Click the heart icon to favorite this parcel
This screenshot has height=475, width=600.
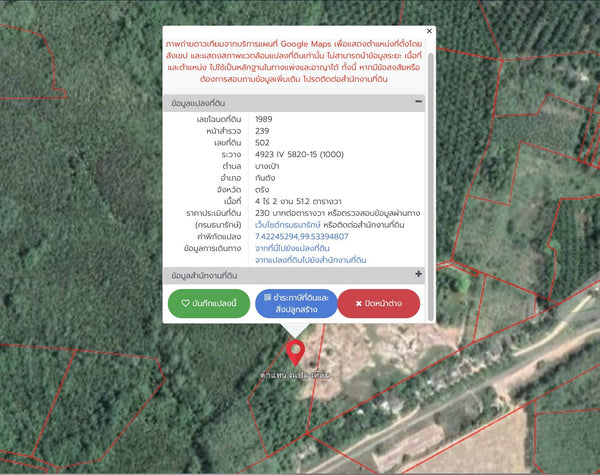coord(185,303)
